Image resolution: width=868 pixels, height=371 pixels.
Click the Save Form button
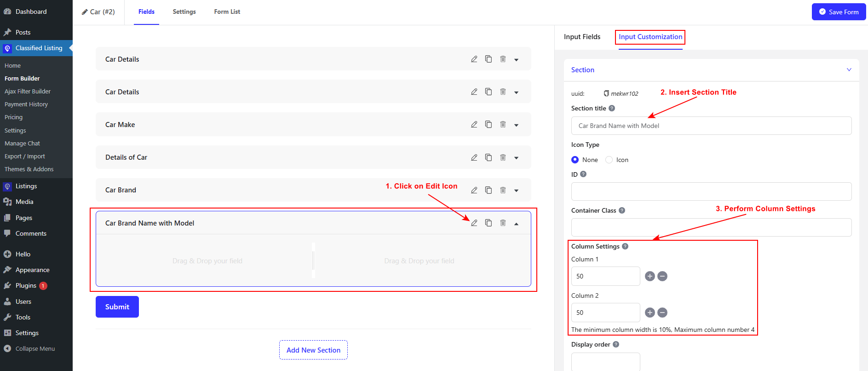pos(839,12)
